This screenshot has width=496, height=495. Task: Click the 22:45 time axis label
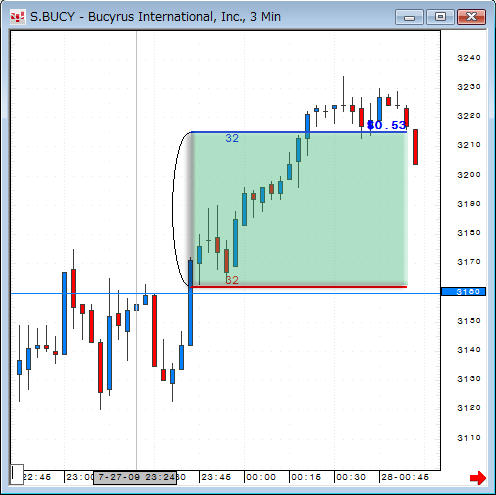coord(37,477)
